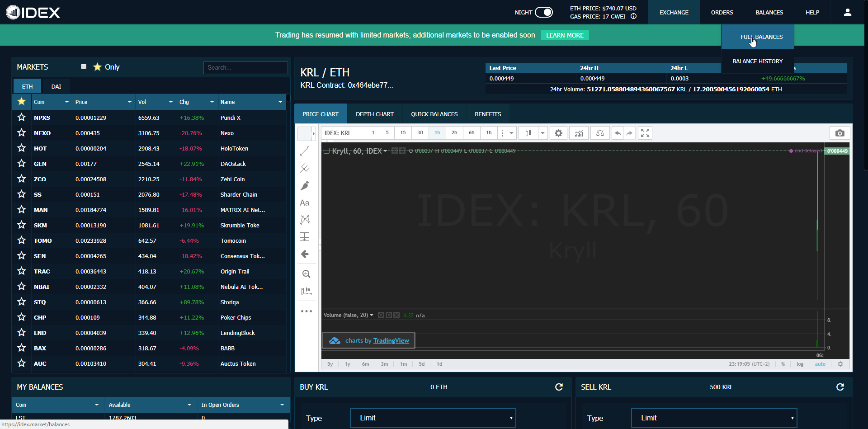Open the TradingView link
The image size is (868, 429).
[x=391, y=340]
